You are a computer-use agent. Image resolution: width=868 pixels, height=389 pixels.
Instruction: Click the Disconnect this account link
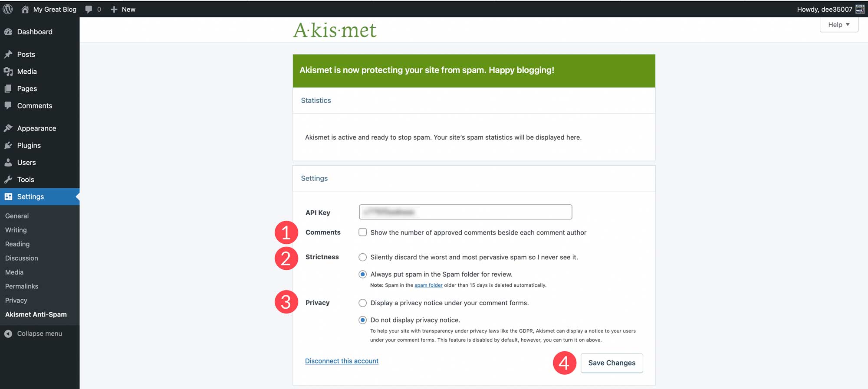pyautogui.click(x=342, y=360)
